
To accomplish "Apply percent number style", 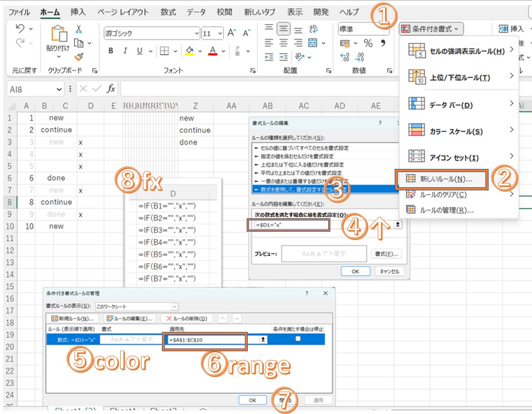I will point(368,43).
